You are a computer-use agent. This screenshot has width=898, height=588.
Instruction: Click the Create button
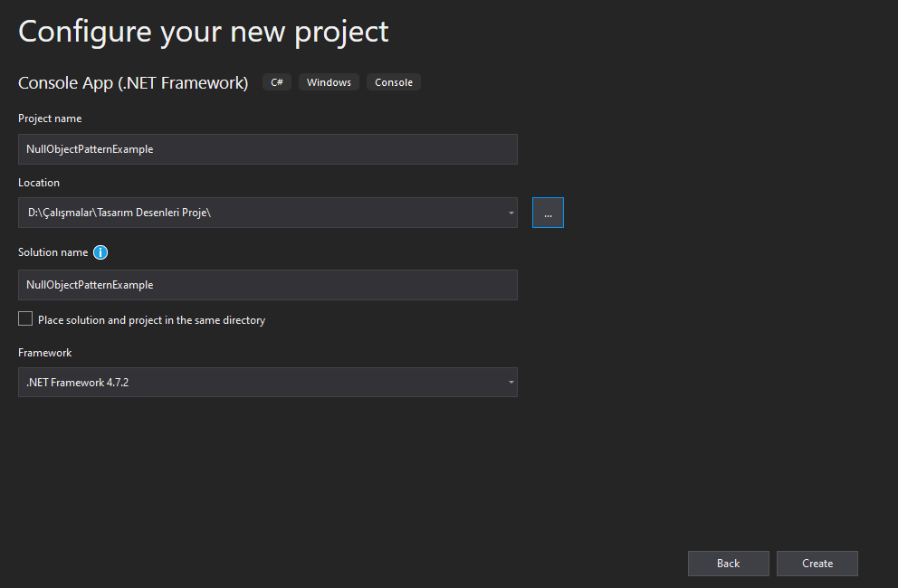pos(817,564)
